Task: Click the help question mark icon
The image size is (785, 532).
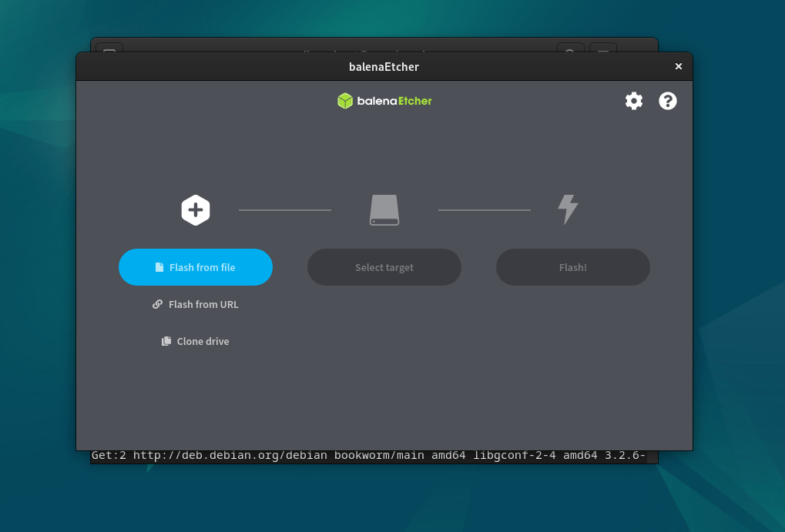Action: pyautogui.click(x=668, y=101)
